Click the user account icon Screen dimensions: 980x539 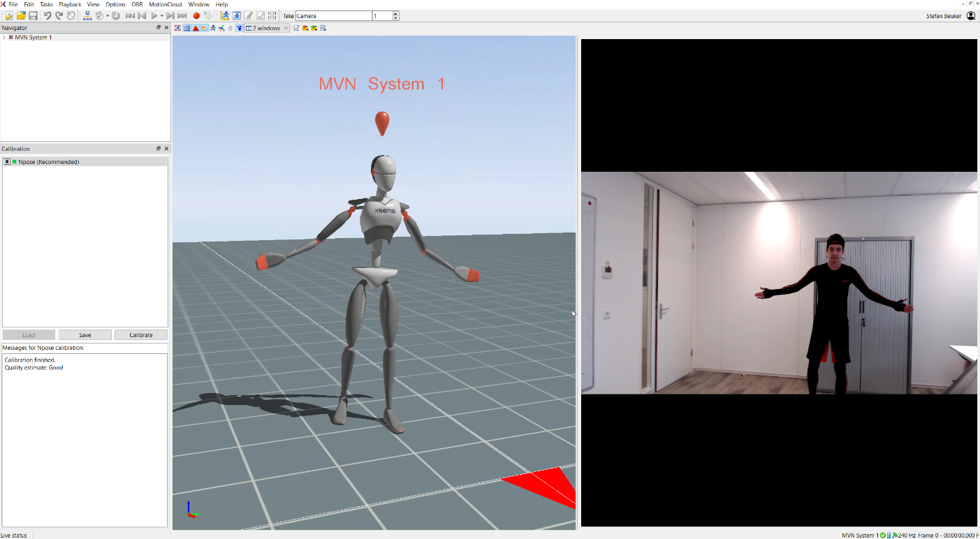click(971, 15)
